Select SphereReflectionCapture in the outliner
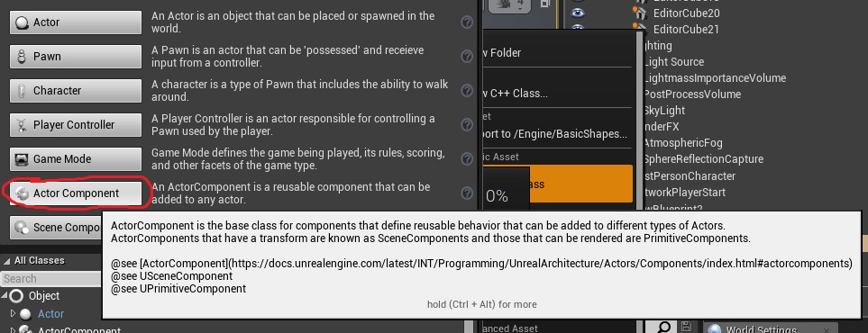Image resolution: width=868 pixels, height=333 pixels. pos(704,158)
